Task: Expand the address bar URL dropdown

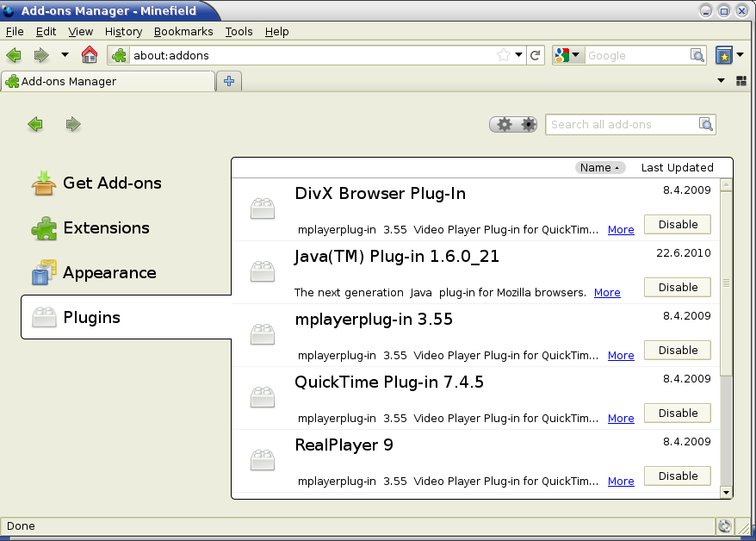Action: pos(519,55)
